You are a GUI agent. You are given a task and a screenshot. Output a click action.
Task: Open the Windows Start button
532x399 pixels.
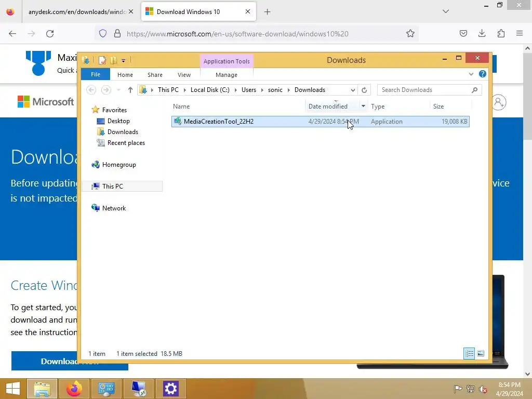point(13,389)
